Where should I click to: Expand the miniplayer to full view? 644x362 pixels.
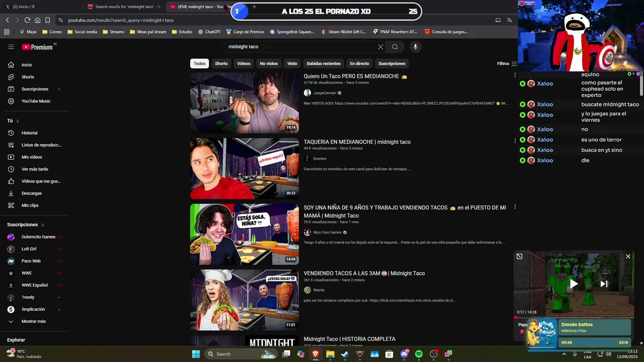[519, 256]
